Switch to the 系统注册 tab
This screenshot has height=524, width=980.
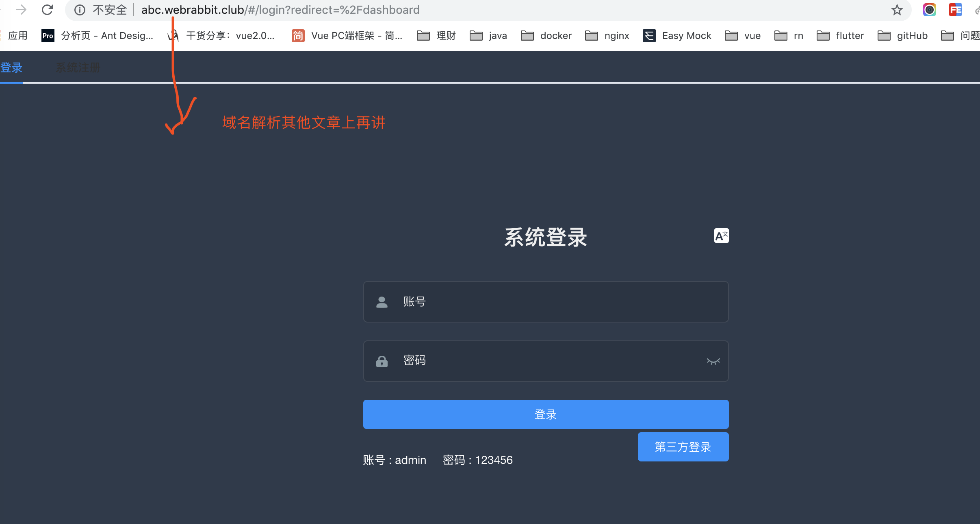pyautogui.click(x=78, y=67)
